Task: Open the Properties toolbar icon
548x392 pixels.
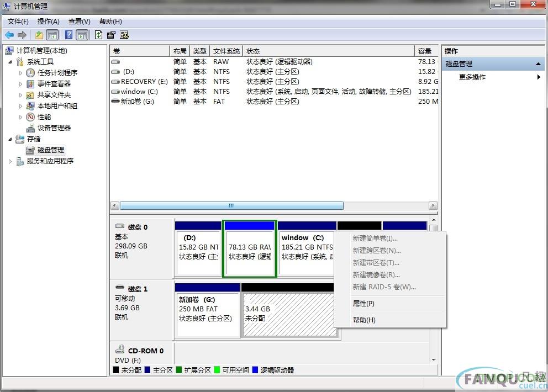Action: (111, 35)
